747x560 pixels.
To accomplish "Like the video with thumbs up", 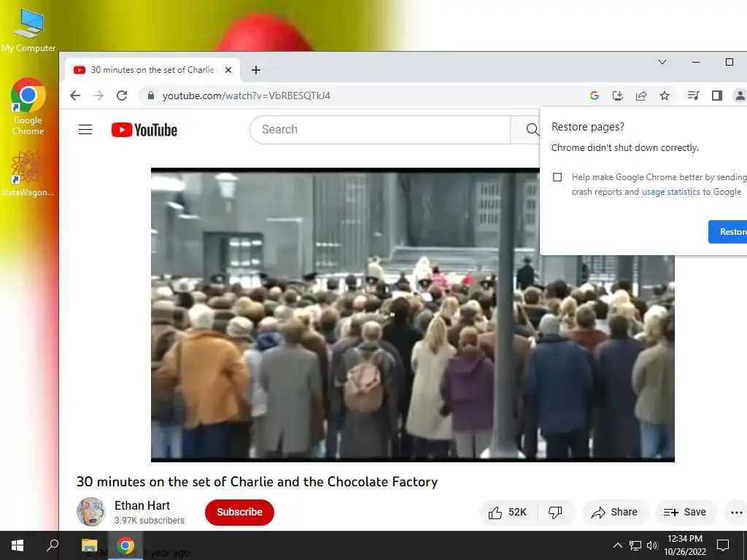I will click(x=508, y=513).
